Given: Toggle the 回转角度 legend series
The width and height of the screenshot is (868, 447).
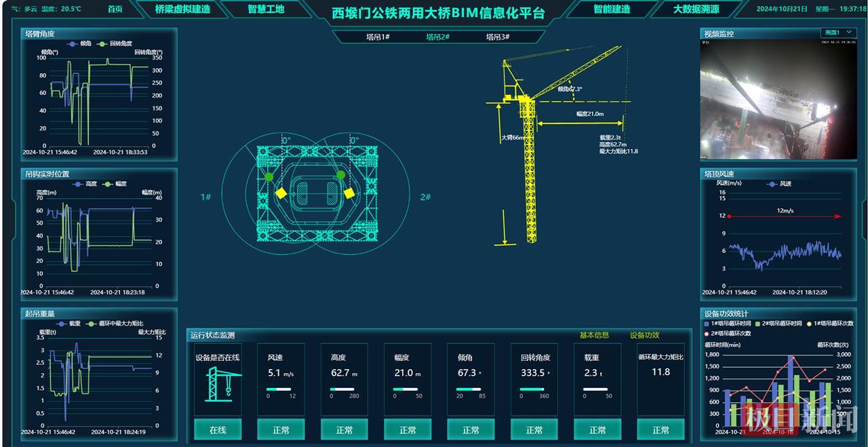Looking at the screenshot, I should 115,43.
